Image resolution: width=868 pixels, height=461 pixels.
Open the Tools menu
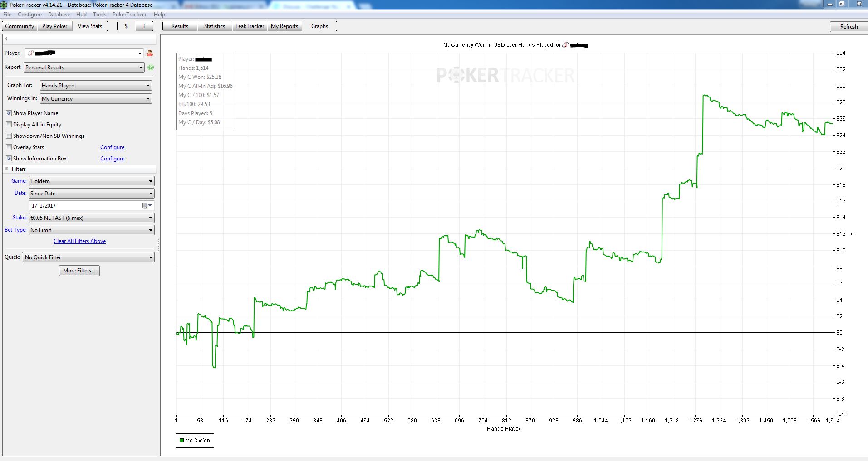tap(99, 15)
